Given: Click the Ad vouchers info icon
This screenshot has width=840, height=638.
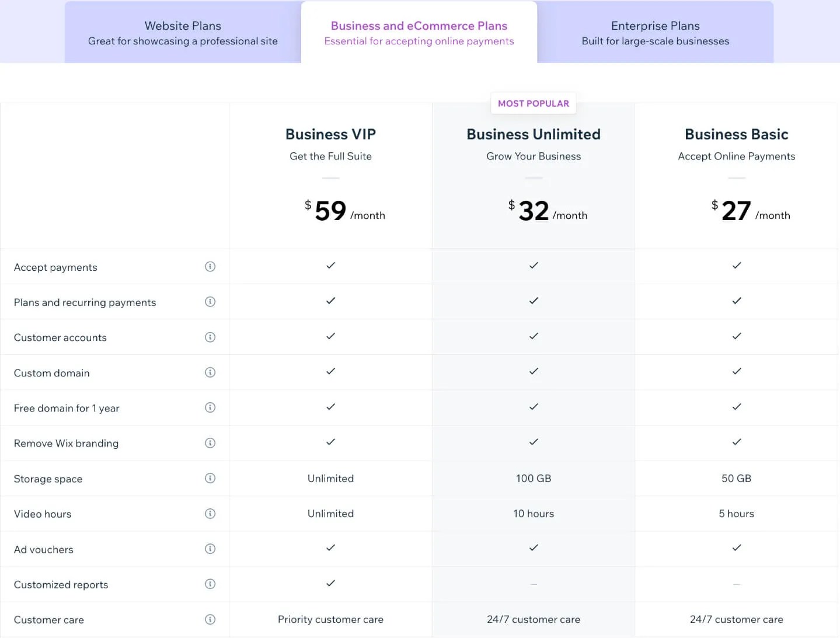Looking at the screenshot, I should (210, 549).
